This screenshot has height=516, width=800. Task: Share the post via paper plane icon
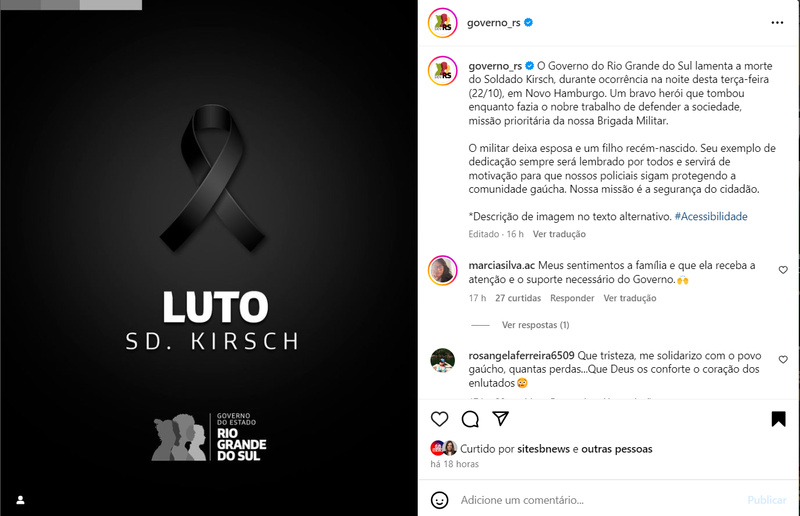(x=501, y=419)
